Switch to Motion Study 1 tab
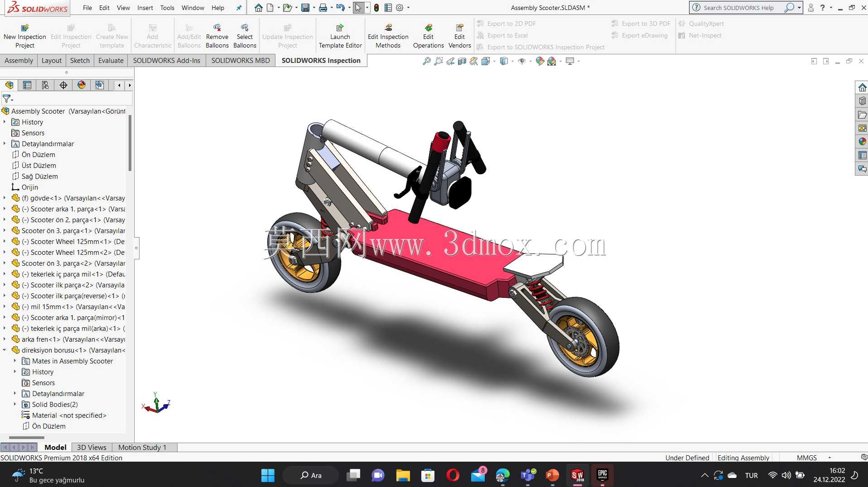The image size is (868, 487). point(142,447)
